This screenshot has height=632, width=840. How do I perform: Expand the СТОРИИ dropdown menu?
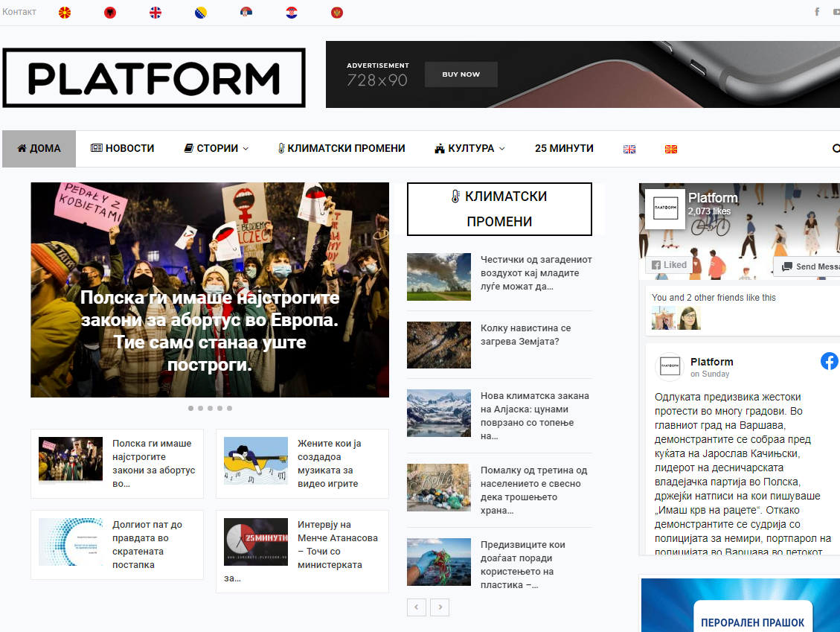coord(217,149)
